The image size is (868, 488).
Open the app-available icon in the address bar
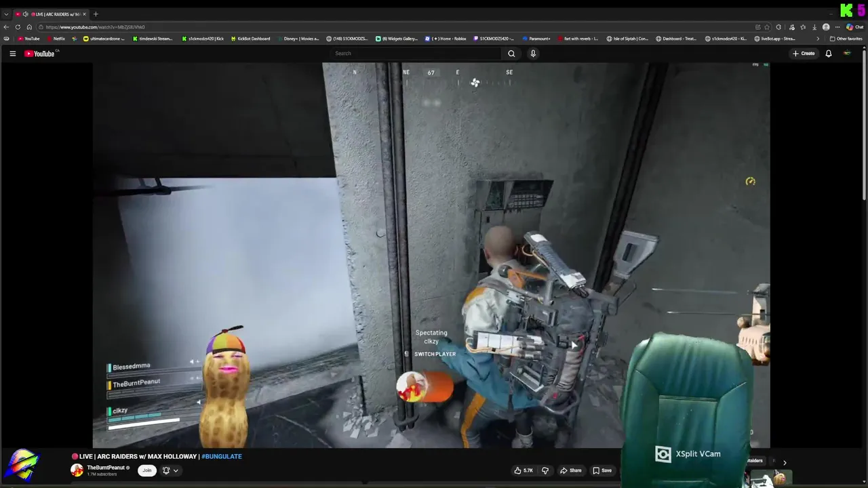(x=757, y=27)
